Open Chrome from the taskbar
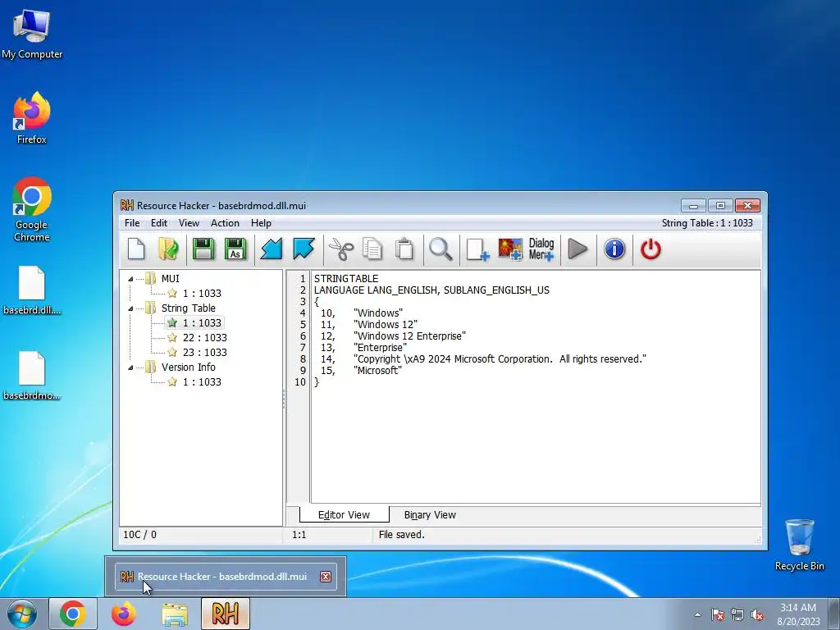Image resolution: width=840 pixels, height=630 pixels. point(73,614)
